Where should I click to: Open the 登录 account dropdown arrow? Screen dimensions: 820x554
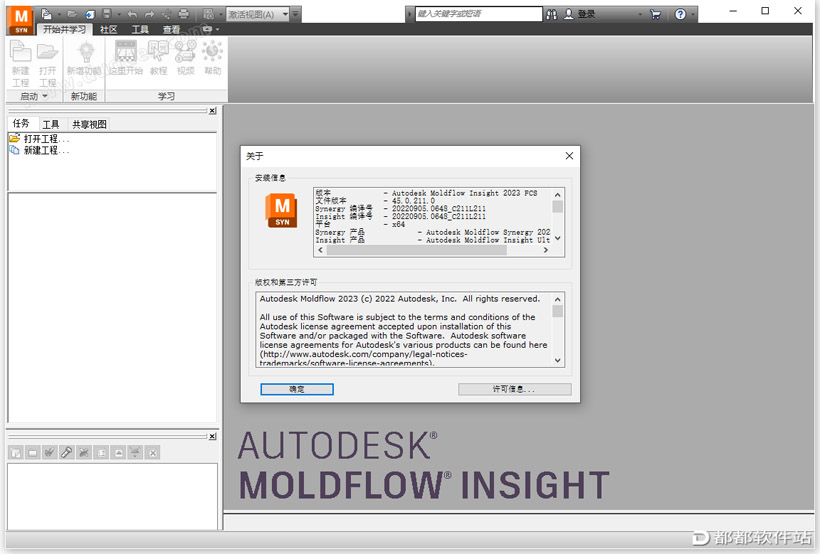640,14
